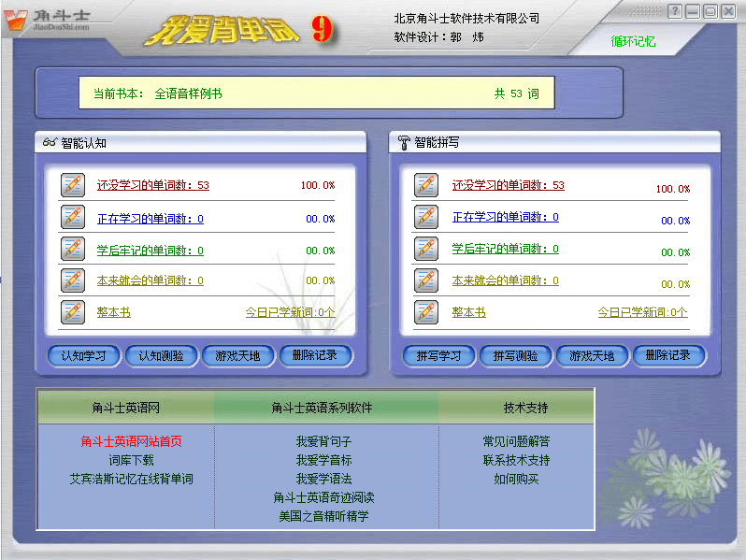Open 还没学习的单词数: 53 link in 智能拼写
Image resolution: width=746 pixels, height=560 pixels.
[509, 185]
